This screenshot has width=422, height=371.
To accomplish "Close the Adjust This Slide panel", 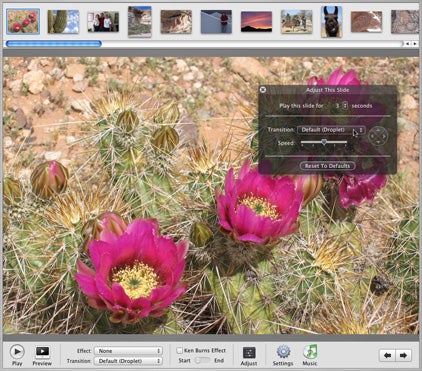I will (x=263, y=89).
